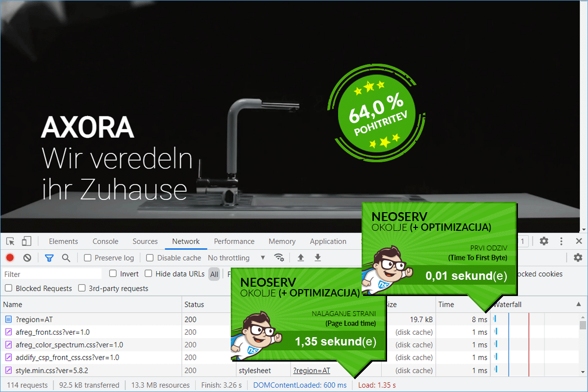Screen dimensions: 588x392
Task: Switch to the Memory tab
Action: coord(282,241)
